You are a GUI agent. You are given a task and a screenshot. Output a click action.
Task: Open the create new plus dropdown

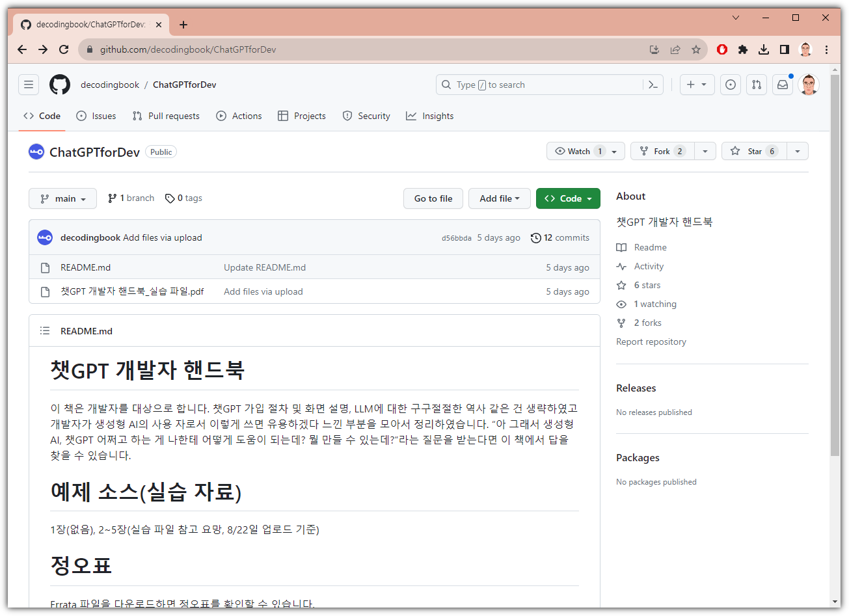tap(697, 85)
